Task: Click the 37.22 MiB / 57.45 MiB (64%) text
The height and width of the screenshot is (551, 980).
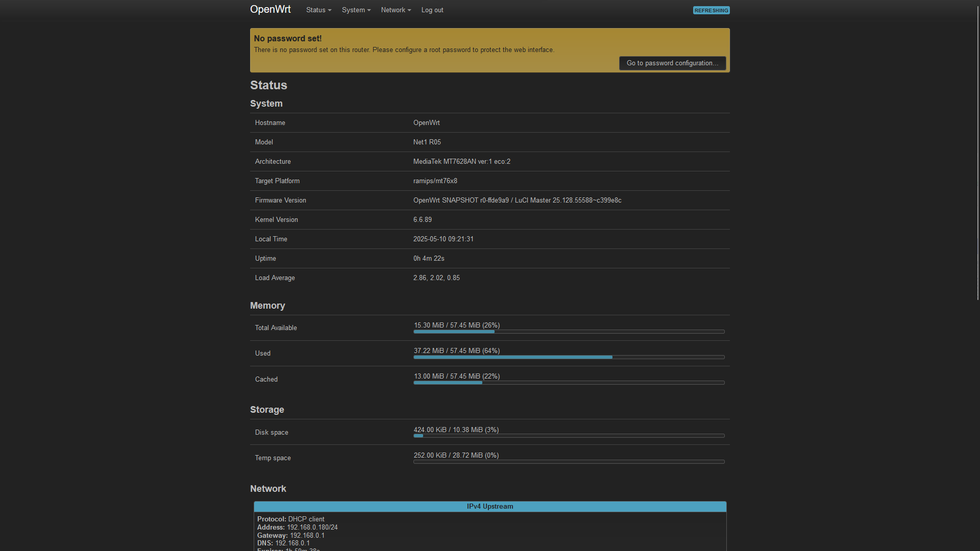Action: pyautogui.click(x=457, y=351)
